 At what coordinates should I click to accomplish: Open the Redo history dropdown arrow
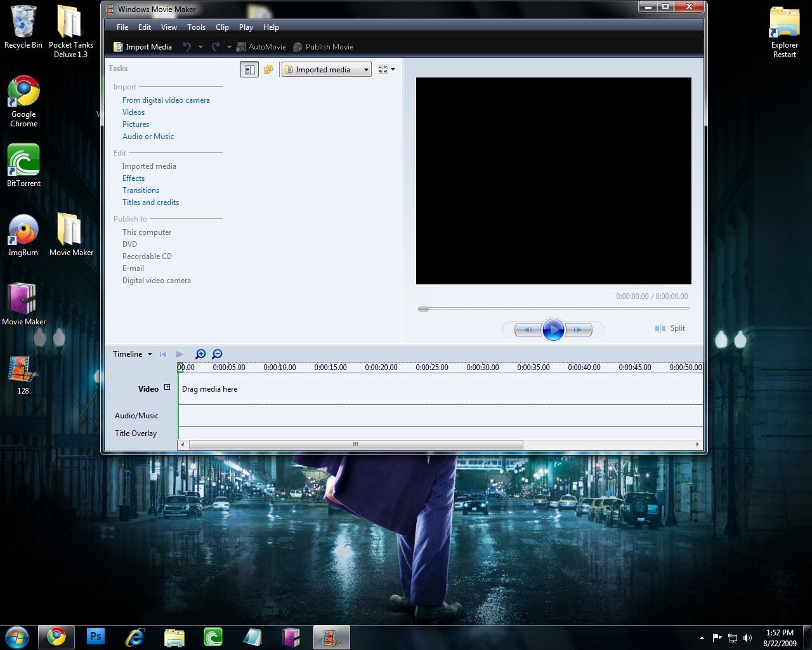229,47
